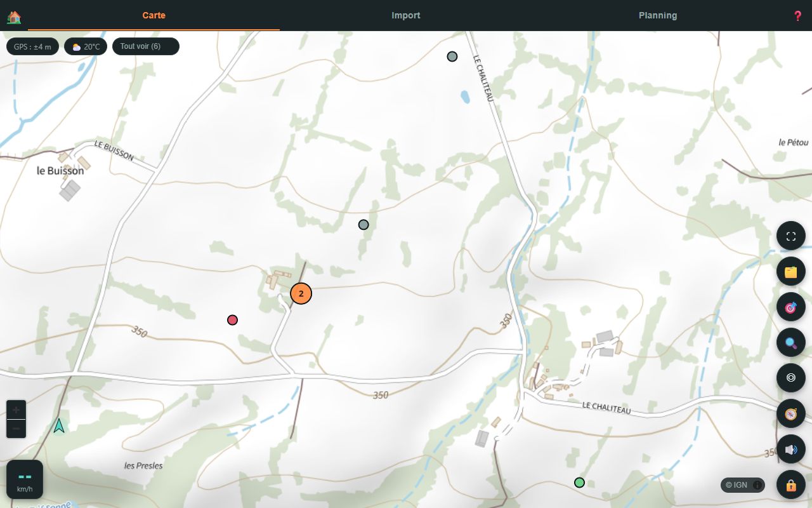
Task: Select the green map marker
Action: point(579,483)
